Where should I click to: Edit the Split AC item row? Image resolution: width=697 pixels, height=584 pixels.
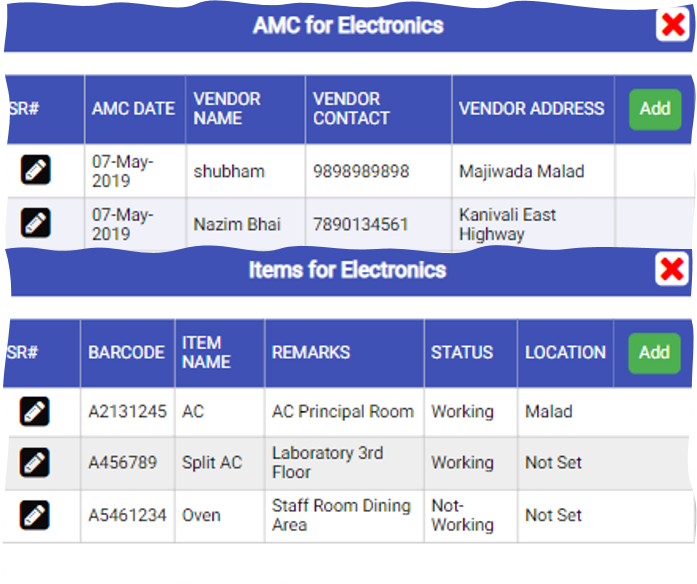(x=35, y=462)
